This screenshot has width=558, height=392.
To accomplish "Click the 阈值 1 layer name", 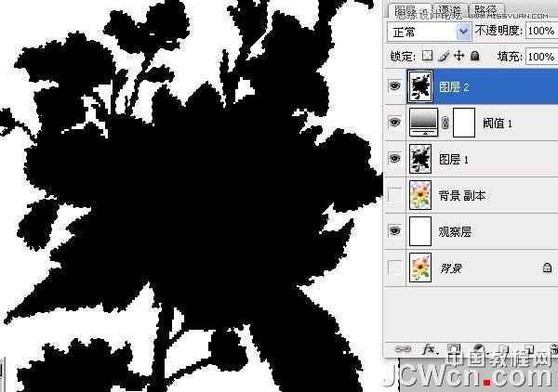I will click(x=498, y=124).
